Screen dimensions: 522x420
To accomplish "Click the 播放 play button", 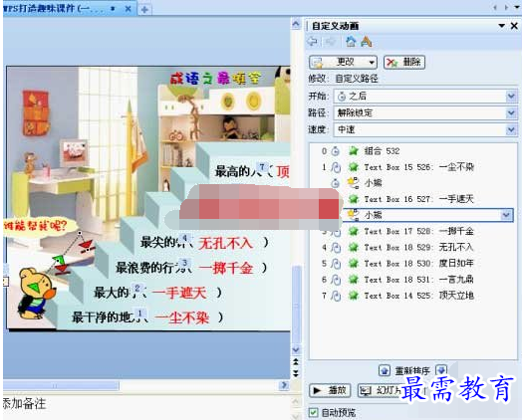I will point(330,390).
